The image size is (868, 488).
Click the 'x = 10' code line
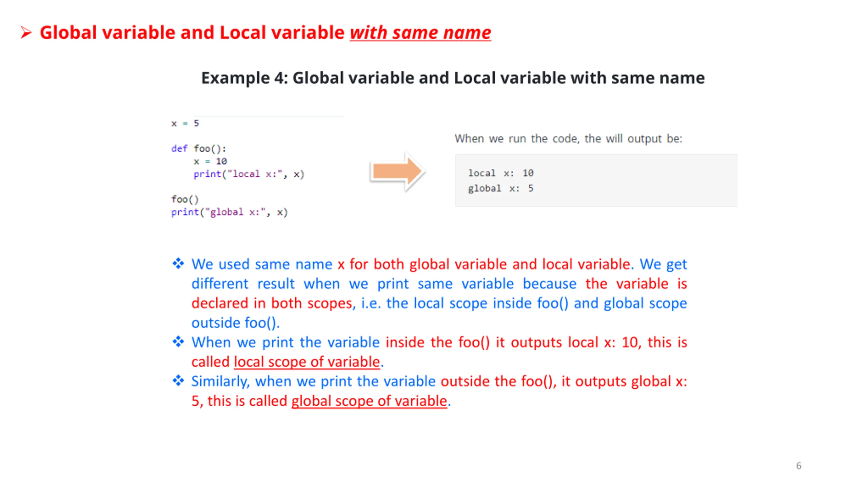tap(210, 161)
